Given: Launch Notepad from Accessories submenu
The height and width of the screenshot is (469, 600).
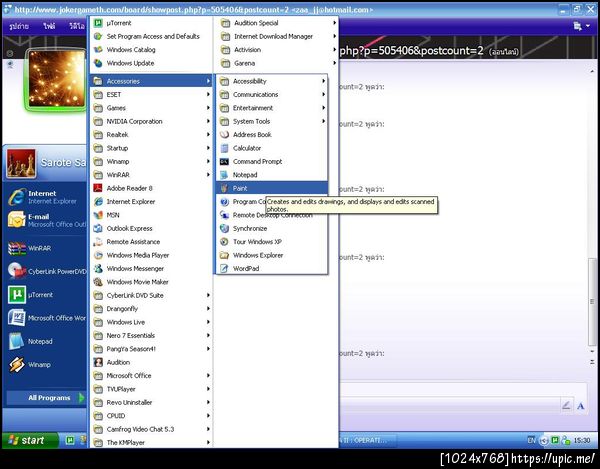Looking at the screenshot, I should point(272,175).
